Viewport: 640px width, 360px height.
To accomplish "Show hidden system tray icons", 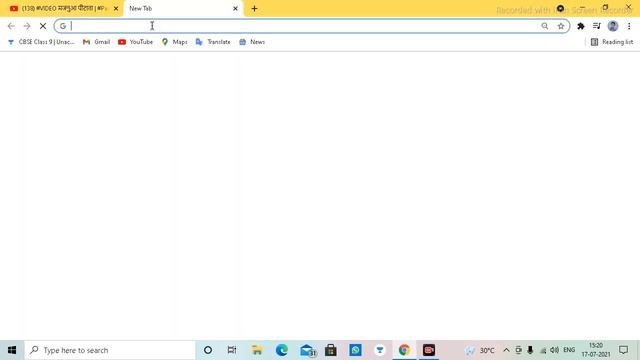I will [x=506, y=350].
